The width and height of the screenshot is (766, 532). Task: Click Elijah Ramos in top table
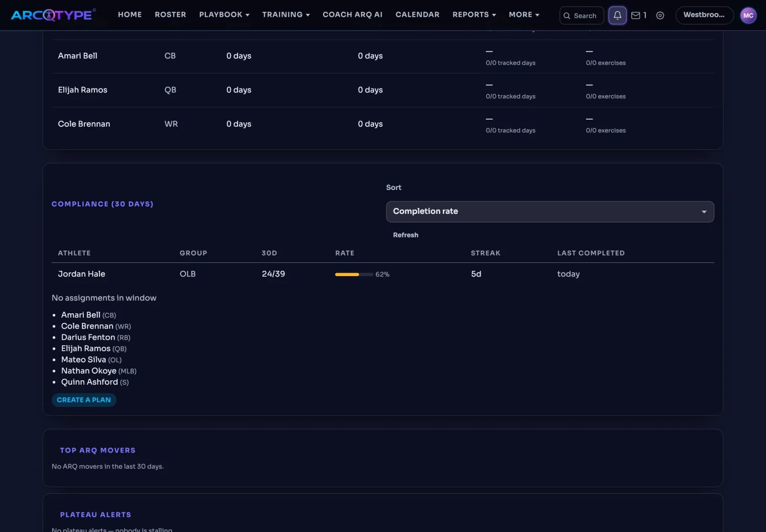point(82,90)
